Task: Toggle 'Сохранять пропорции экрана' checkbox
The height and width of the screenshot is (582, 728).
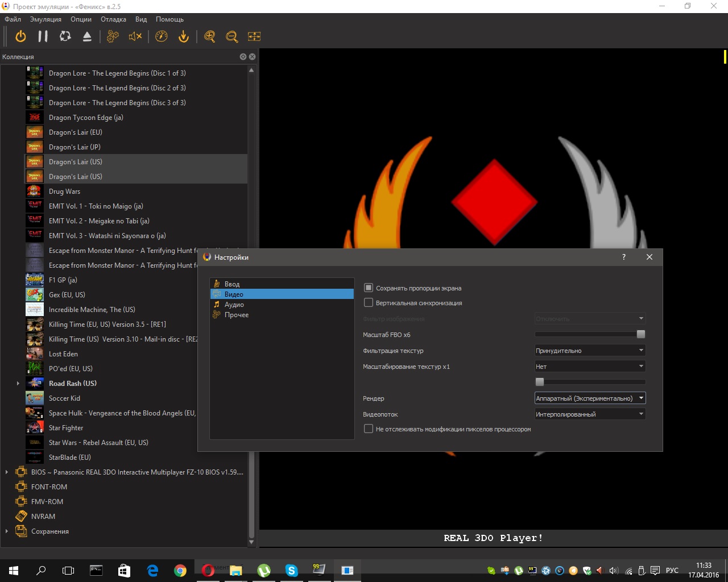Action: coord(369,288)
